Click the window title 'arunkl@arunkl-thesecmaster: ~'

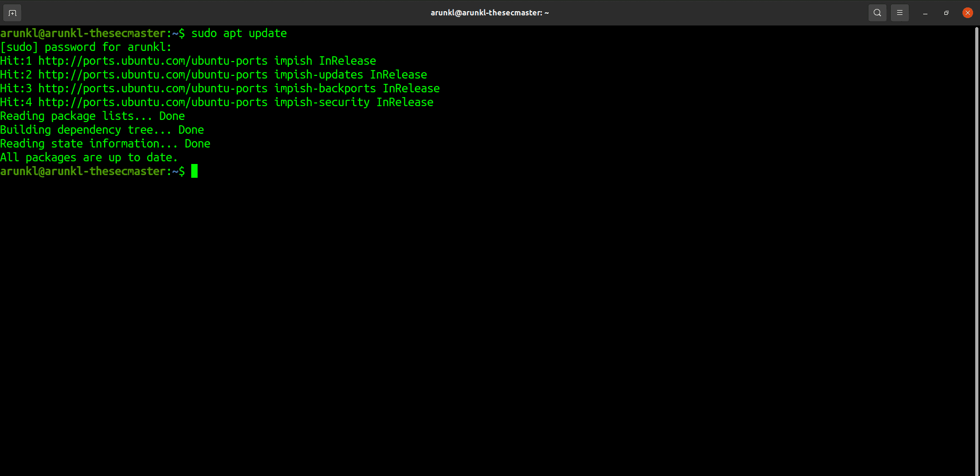(490, 13)
